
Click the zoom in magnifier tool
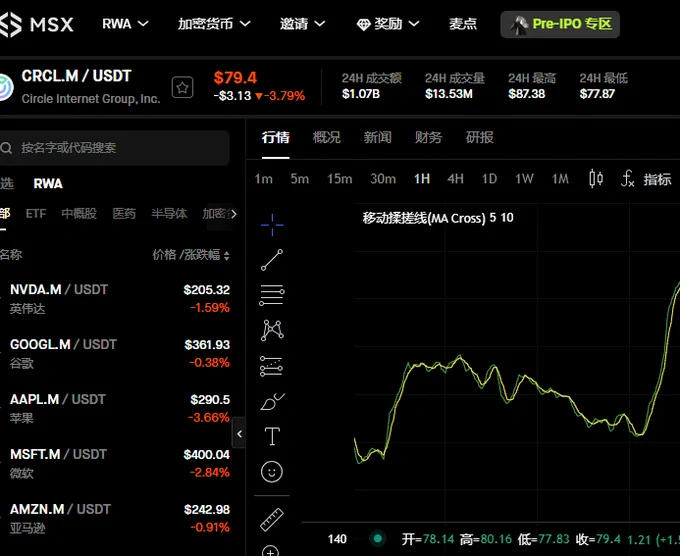[271, 551]
